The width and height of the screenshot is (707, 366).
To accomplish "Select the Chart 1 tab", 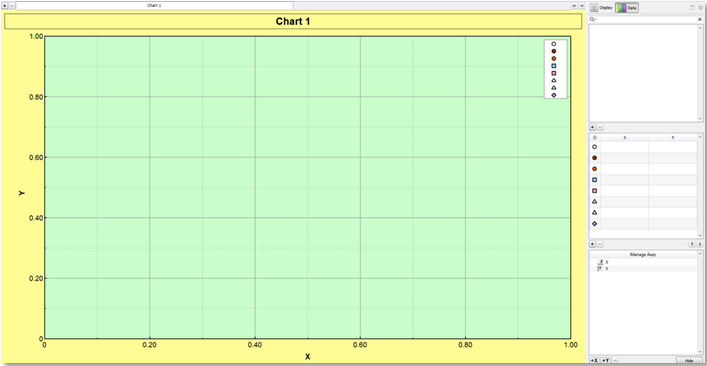I will 154,5.
